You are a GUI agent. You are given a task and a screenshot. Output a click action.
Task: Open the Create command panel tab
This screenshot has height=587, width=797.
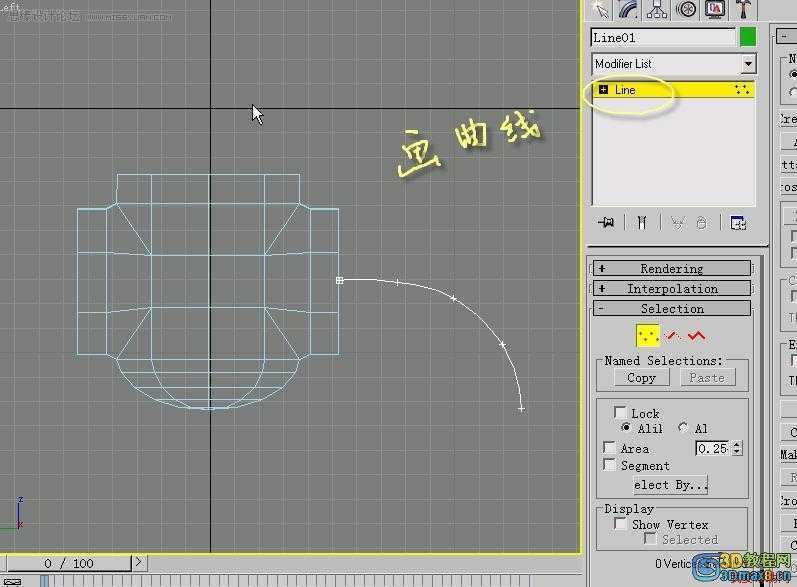coord(600,9)
